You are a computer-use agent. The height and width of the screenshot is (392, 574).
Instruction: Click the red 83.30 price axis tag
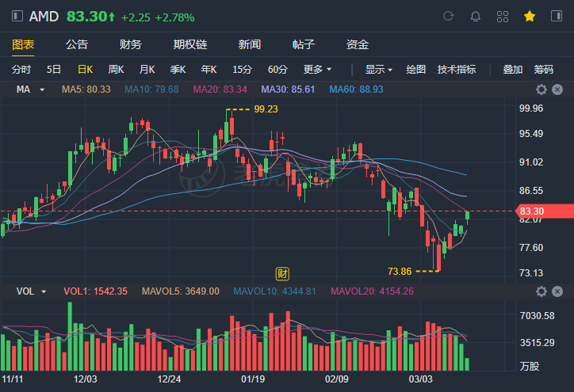click(x=545, y=211)
